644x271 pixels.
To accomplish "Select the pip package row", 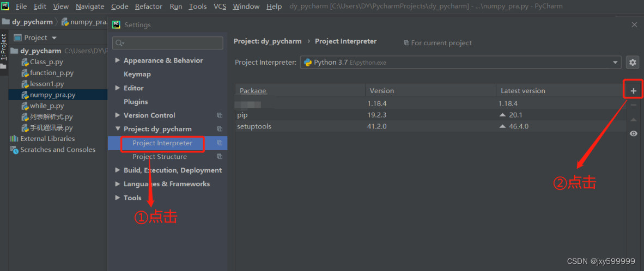I will (x=431, y=115).
